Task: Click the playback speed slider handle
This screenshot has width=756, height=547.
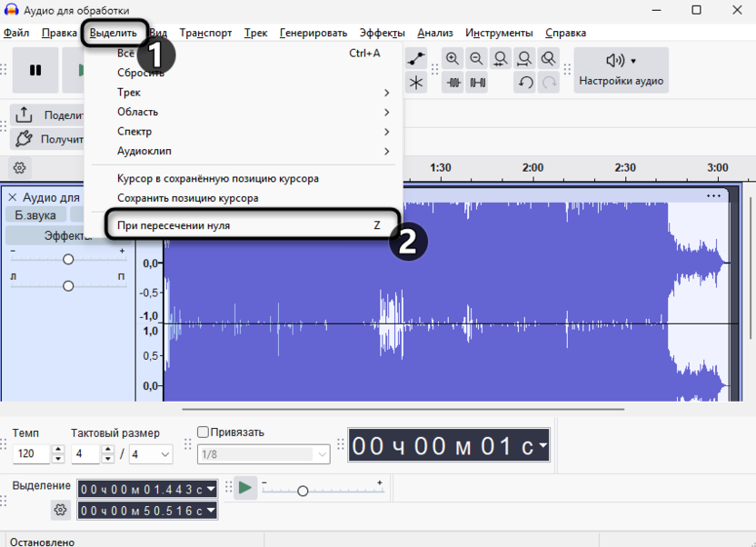Action: point(303,491)
